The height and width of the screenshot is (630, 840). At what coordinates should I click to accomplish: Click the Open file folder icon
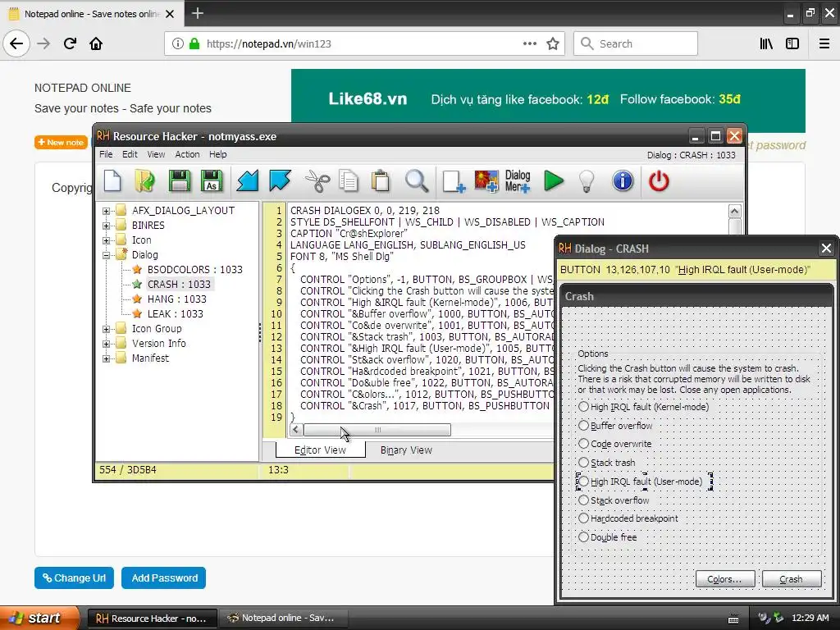click(144, 181)
